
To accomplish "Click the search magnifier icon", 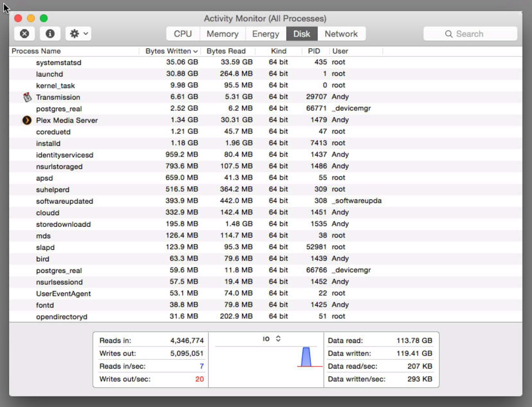I will click(x=449, y=34).
